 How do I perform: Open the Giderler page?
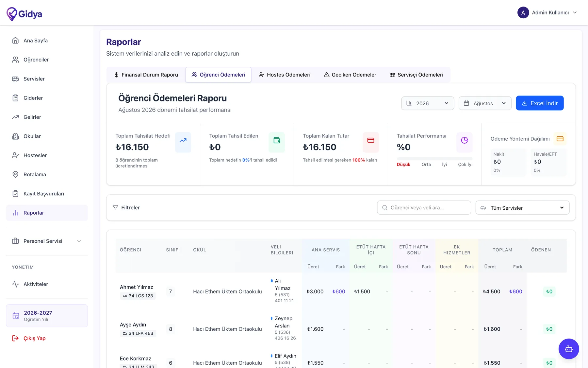47,98
